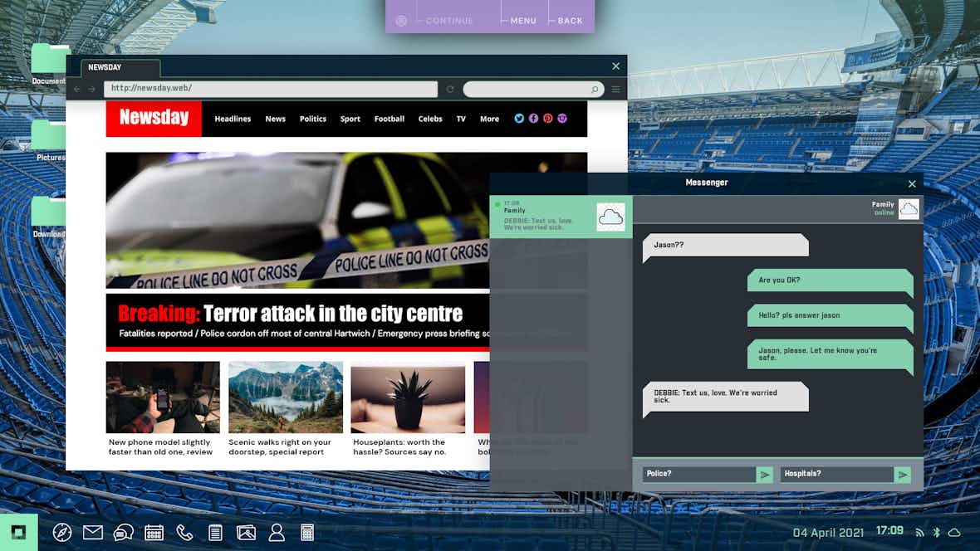This screenshot has width=980, height=551.
Task: Open the Politics section on Newsday
Action: 312,119
